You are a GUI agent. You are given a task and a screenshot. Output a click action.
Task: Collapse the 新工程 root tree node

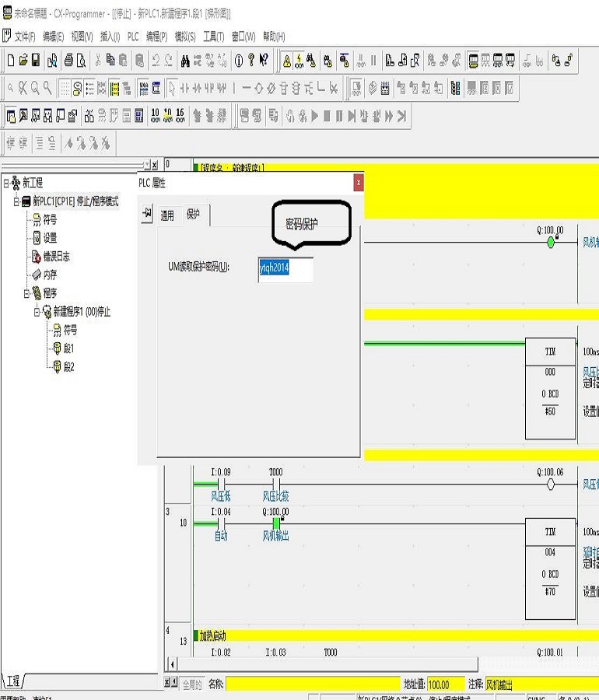[6, 183]
